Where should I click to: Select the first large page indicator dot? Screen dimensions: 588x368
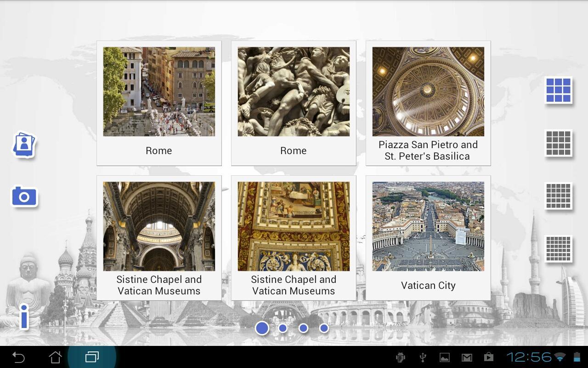262,328
